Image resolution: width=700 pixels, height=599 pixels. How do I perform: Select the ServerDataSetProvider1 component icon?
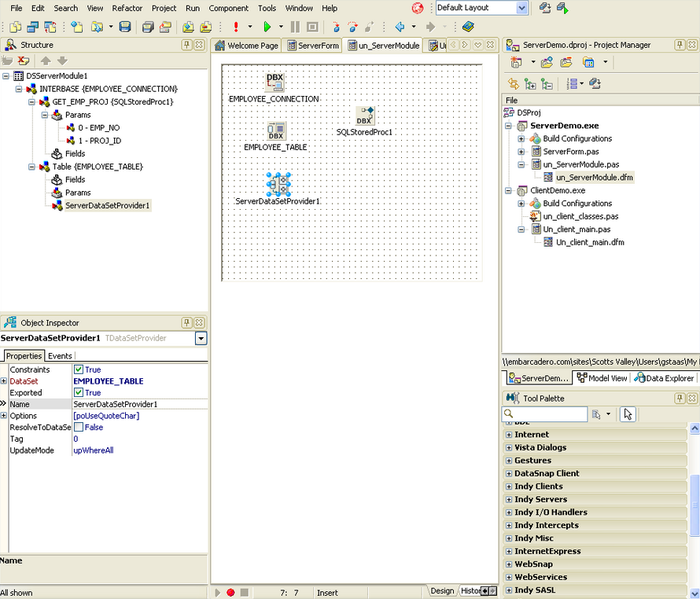coord(279,185)
